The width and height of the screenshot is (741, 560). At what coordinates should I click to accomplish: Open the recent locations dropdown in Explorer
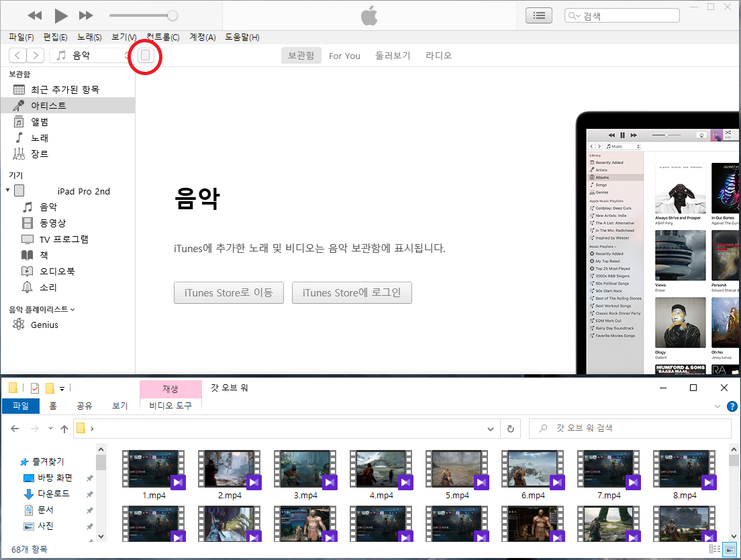point(50,429)
